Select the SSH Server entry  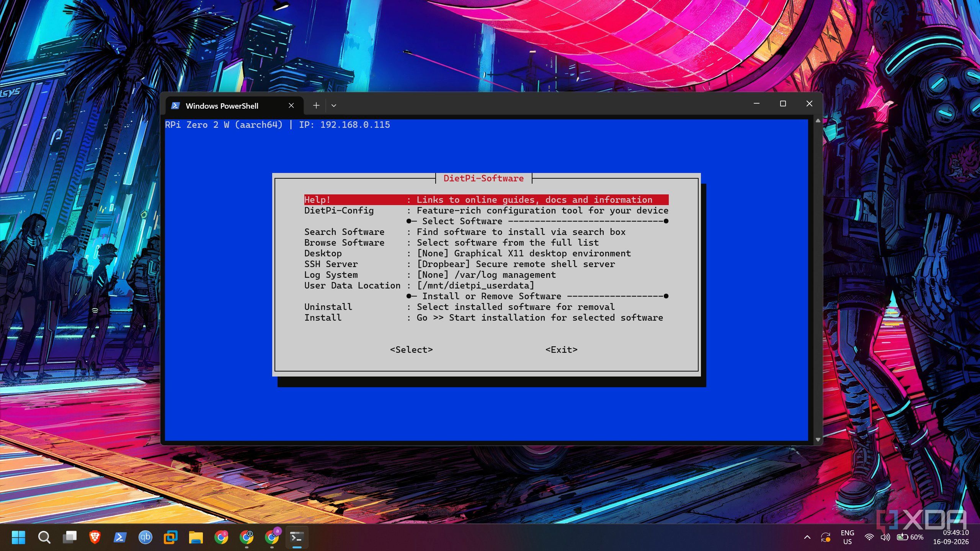coord(486,264)
